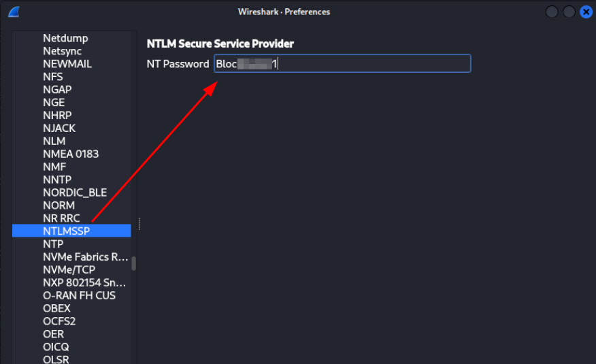Maximize the Preferences window
This screenshot has height=364, width=596.
569,12
